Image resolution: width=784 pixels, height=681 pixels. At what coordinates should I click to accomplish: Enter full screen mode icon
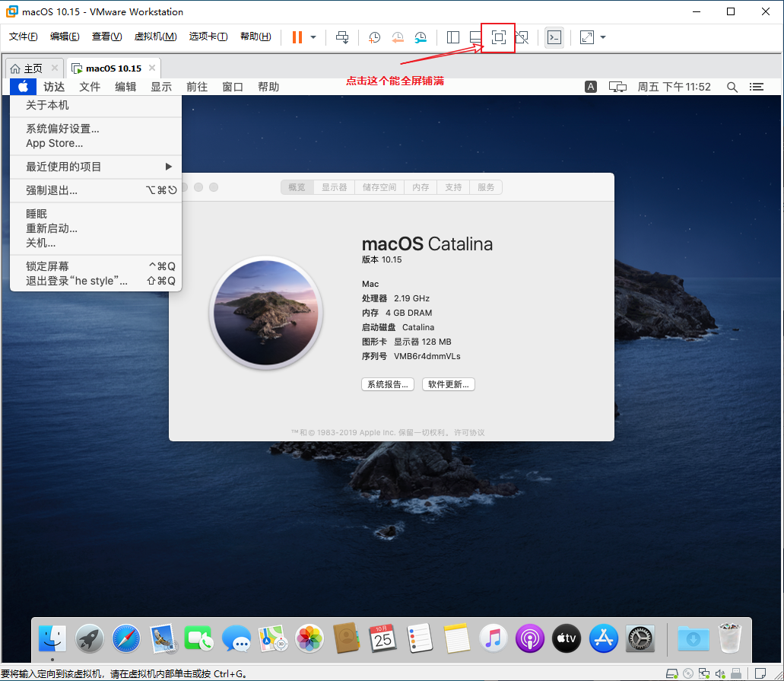pyautogui.click(x=499, y=37)
